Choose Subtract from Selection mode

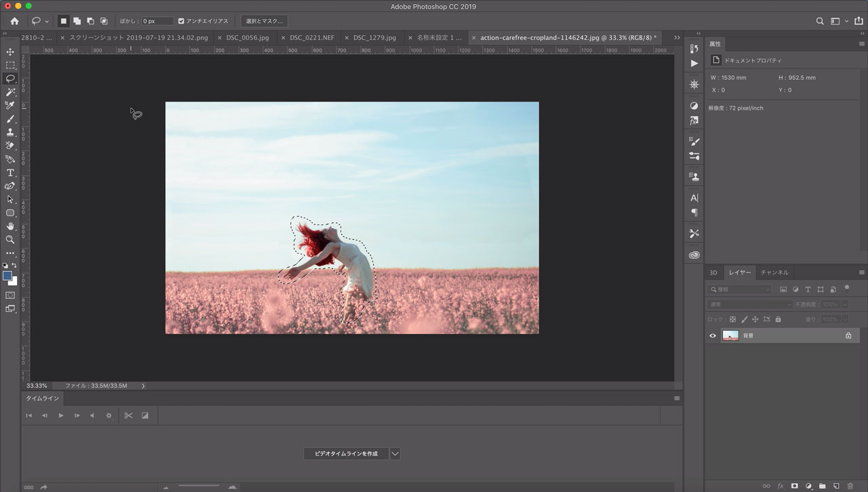[x=90, y=21]
